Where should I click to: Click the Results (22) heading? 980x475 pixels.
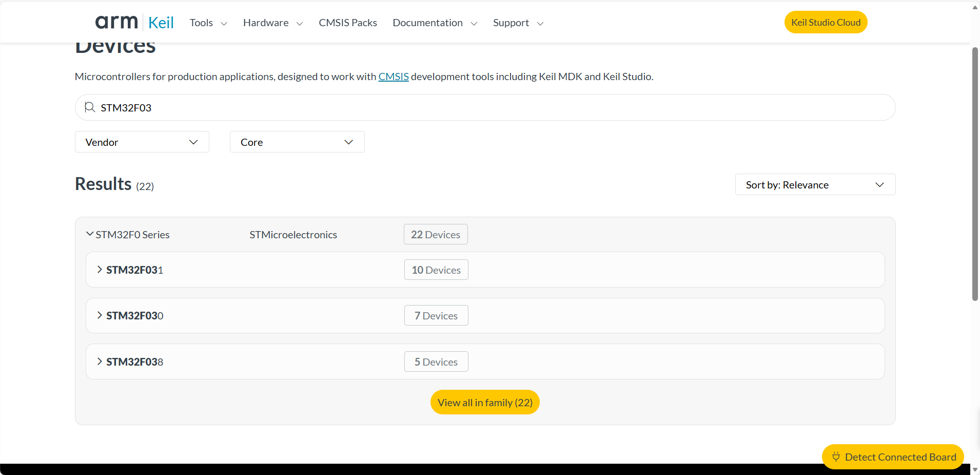point(114,184)
